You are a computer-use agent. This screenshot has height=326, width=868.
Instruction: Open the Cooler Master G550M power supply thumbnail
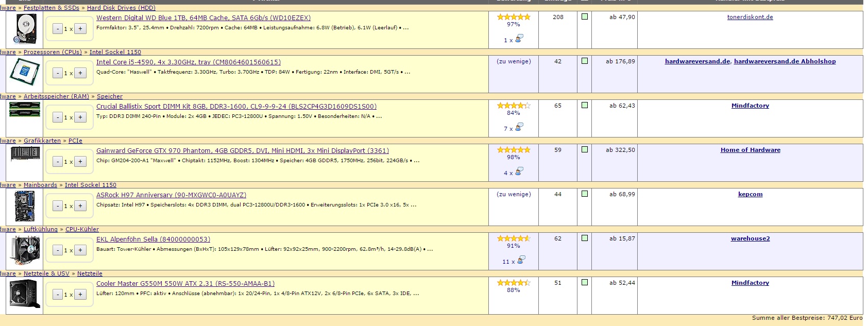25,294
